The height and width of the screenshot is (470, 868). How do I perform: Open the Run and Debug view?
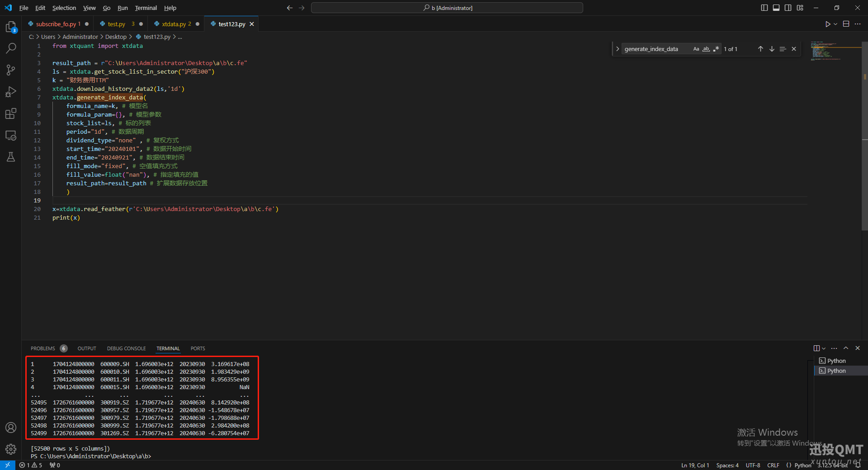tap(11, 92)
